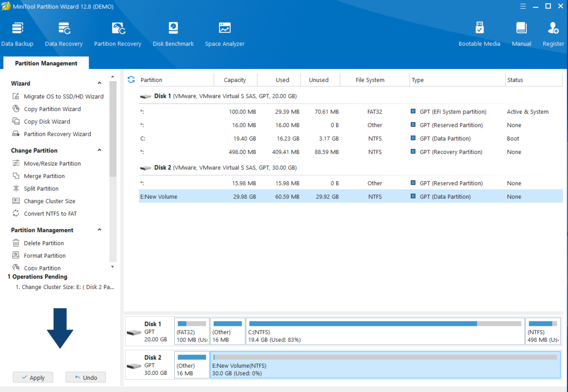Screen dimensions: 568x392
Task: Click the Disk 2 (Other) 16 MB block
Action: click(x=192, y=365)
